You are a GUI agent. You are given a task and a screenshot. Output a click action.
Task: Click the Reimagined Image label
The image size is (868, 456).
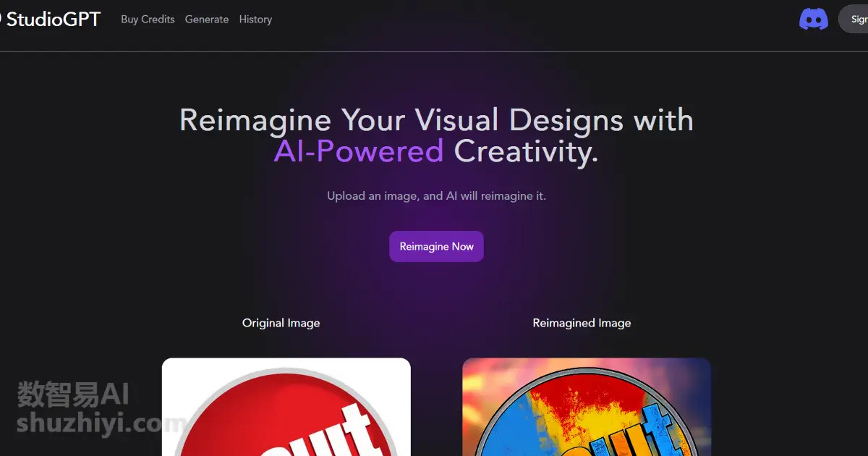582,323
